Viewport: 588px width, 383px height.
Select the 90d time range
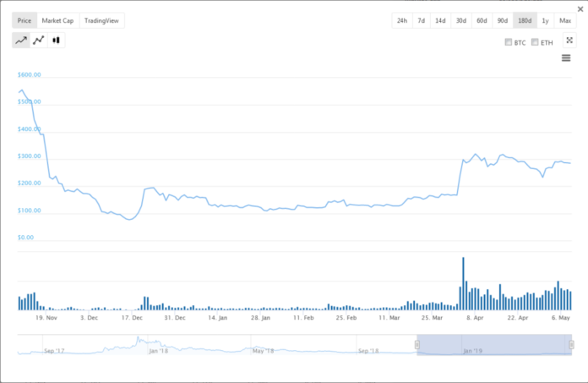pyautogui.click(x=503, y=20)
